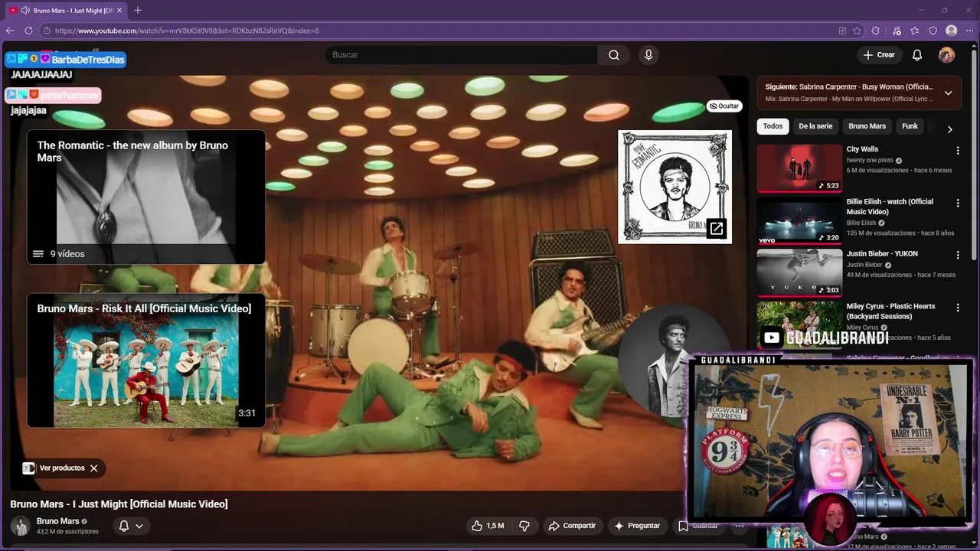Open Miley Cyrus Plastic Hearts thumbnail
This screenshot has height=551, width=980.
click(x=799, y=324)
